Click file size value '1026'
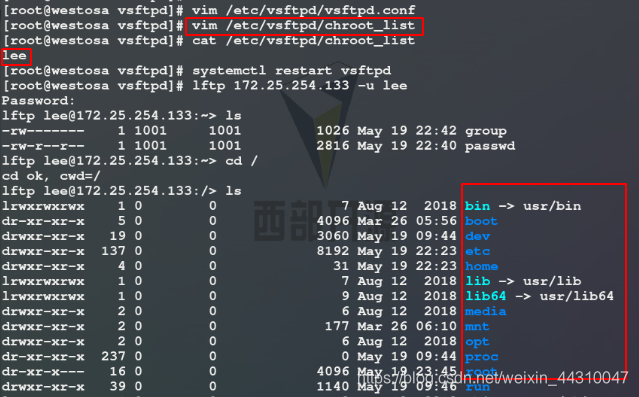The image size is (639, 397). 333,131
